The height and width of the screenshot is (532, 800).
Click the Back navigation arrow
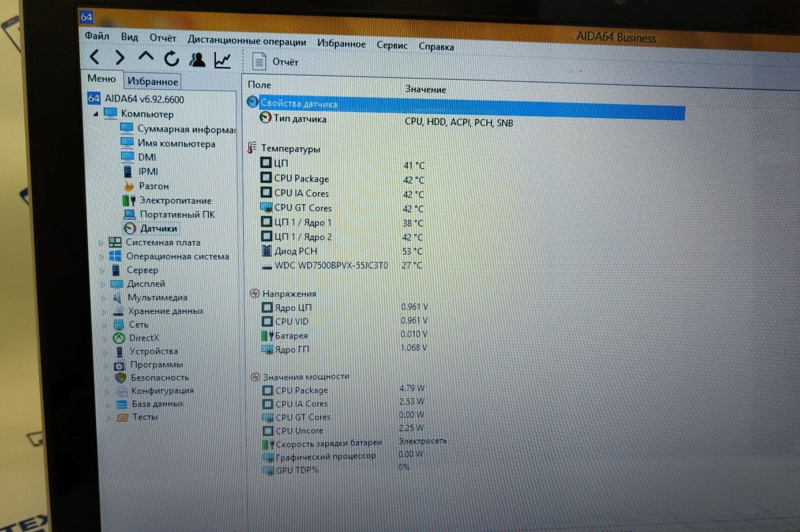point(95,57)
